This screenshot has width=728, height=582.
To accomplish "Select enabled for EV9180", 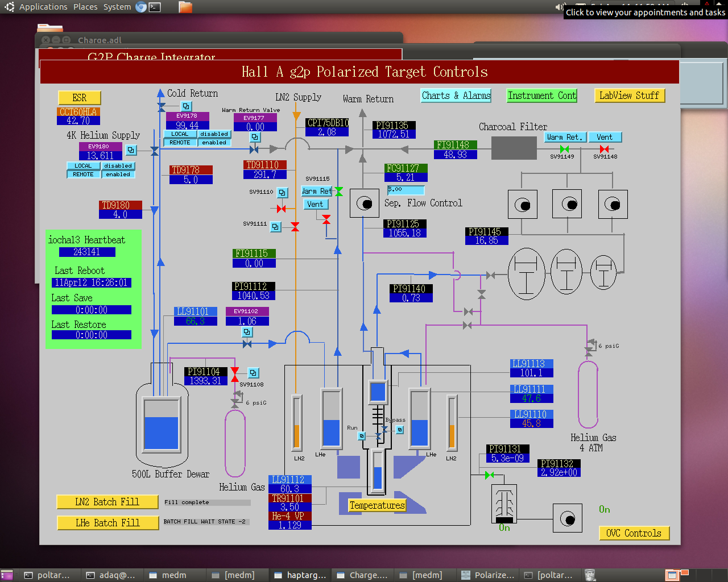I will coord(118,174).
